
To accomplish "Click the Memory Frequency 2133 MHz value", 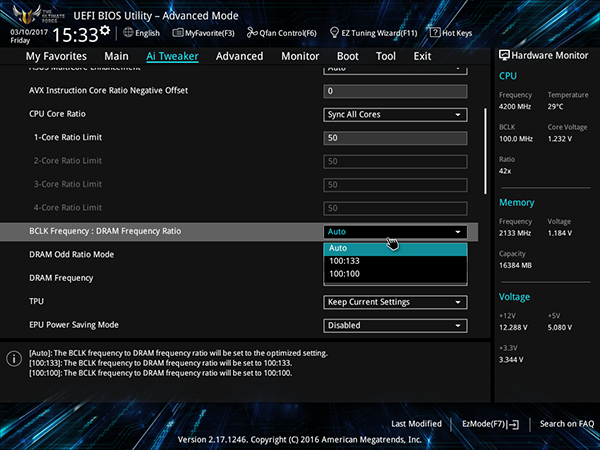I will coord(515,233).
